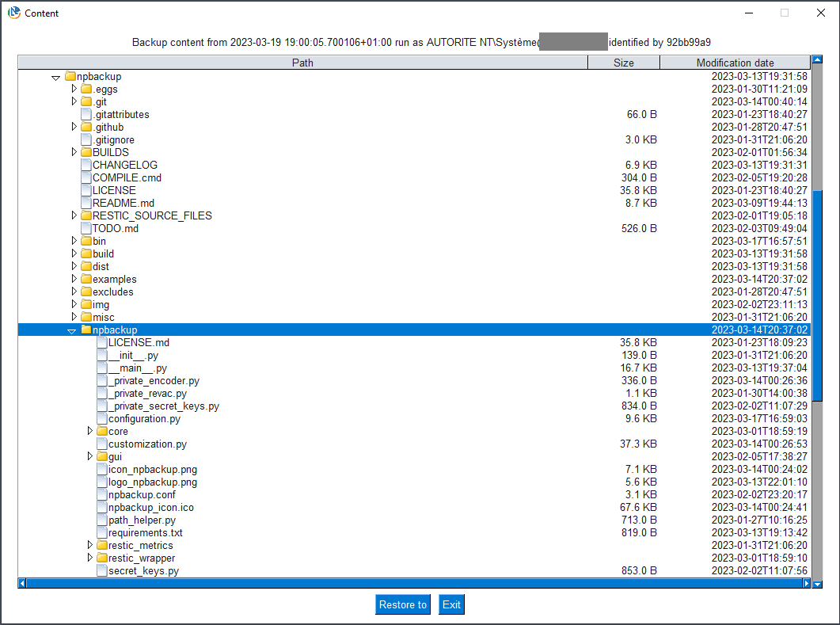
Task: Sort by the Size column header
Action: tap(624, 63)
